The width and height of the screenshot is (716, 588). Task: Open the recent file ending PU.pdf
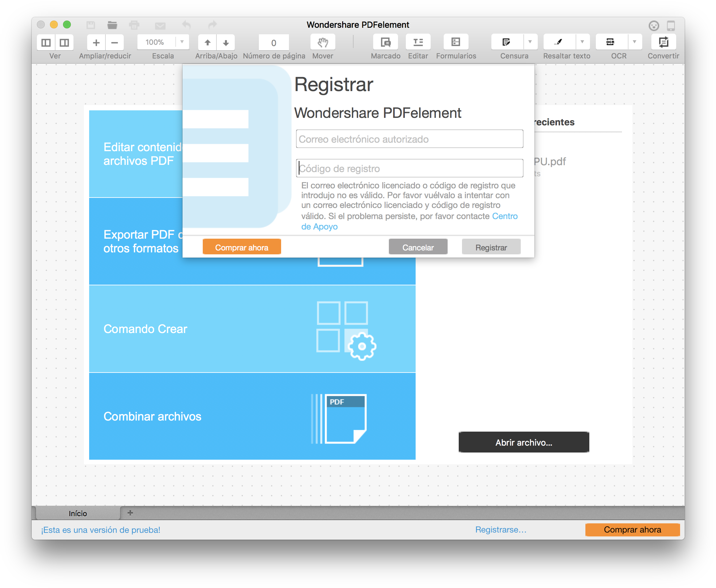coord(550,162)
